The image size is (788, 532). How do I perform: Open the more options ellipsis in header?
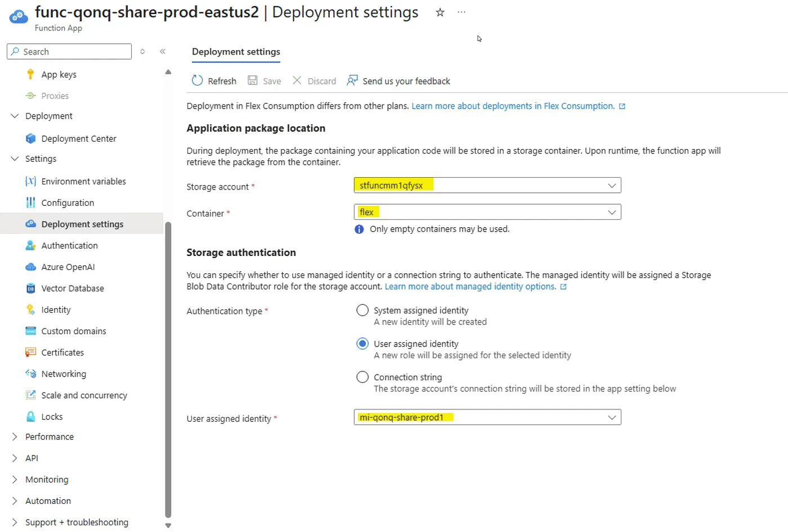tap(462, 12)
